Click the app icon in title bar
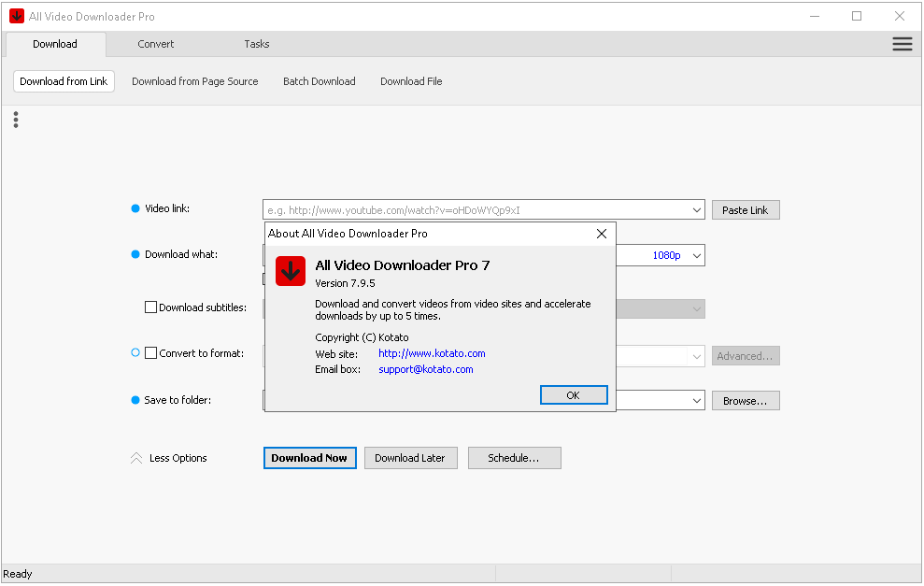 (17, 17)
